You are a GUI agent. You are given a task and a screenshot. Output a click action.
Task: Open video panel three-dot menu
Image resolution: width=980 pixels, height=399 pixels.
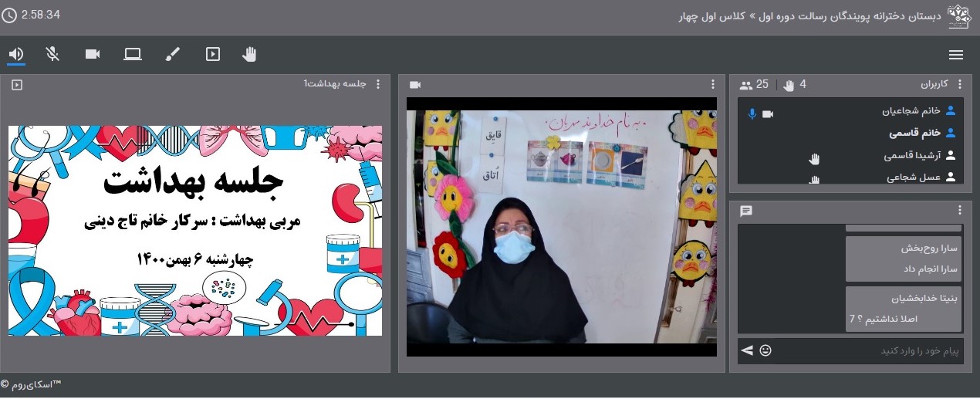tap(713, 85)
